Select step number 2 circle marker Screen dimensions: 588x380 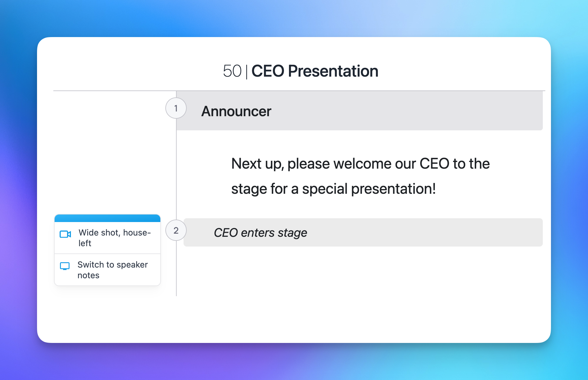pos(176,231)
